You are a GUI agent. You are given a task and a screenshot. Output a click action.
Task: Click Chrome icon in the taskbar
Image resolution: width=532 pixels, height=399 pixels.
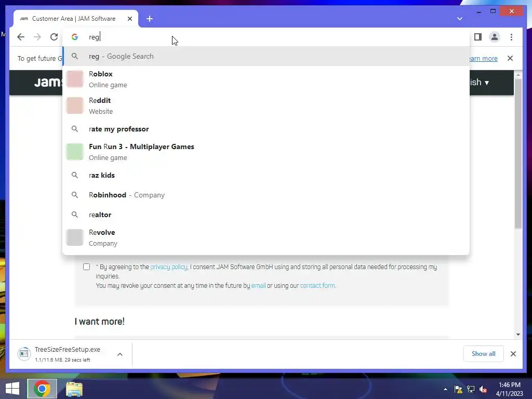point(42,389)
